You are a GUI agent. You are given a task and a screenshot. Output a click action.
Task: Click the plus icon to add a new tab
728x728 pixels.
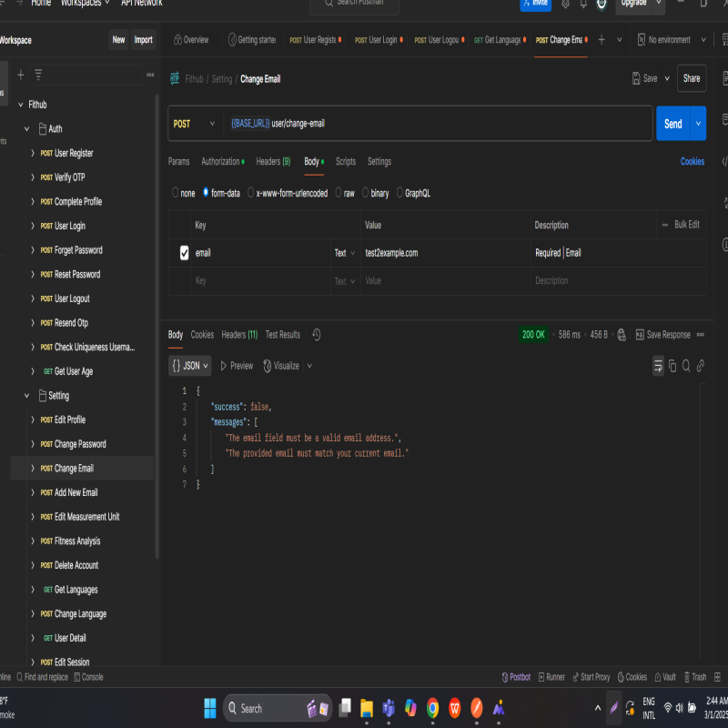pos(602,40)
